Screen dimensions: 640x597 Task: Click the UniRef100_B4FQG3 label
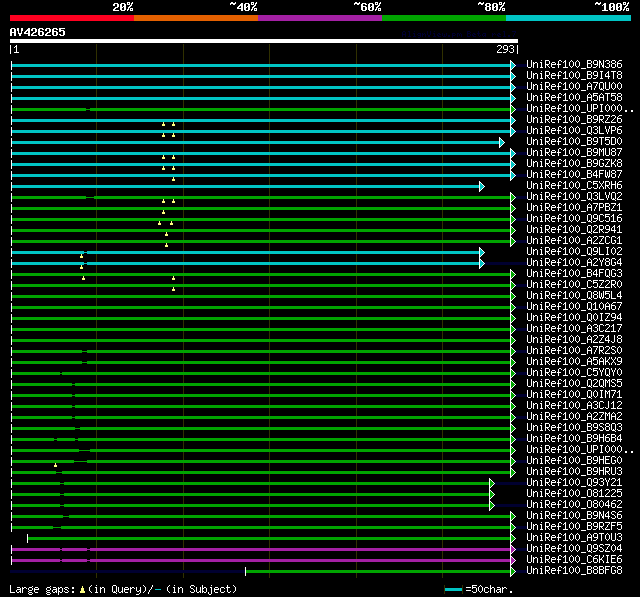[574, 274]
